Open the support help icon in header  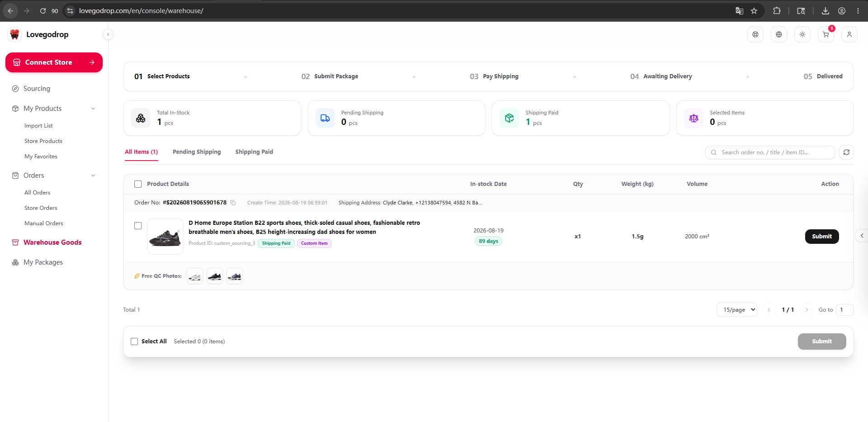click(755, 34)
